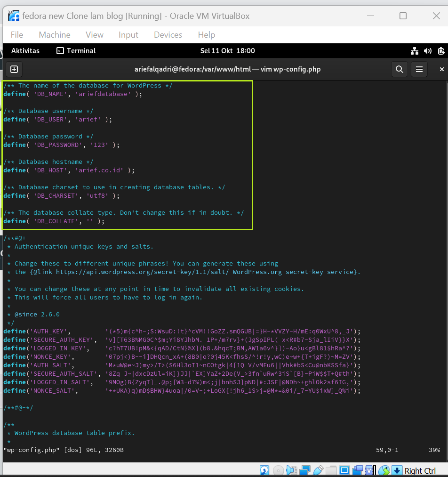
Task: Minimize the VirtualBox window
Action: (x=370, y=16)
